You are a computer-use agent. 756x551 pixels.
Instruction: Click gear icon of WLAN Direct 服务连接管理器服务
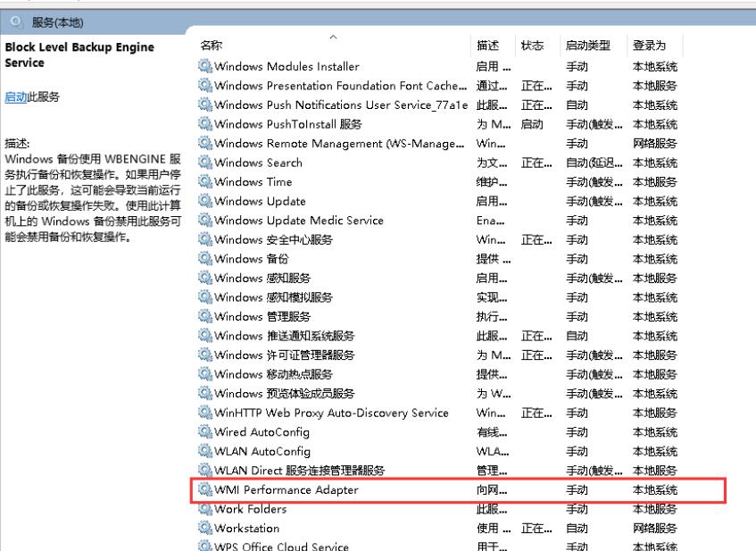[x=205, y=470]
